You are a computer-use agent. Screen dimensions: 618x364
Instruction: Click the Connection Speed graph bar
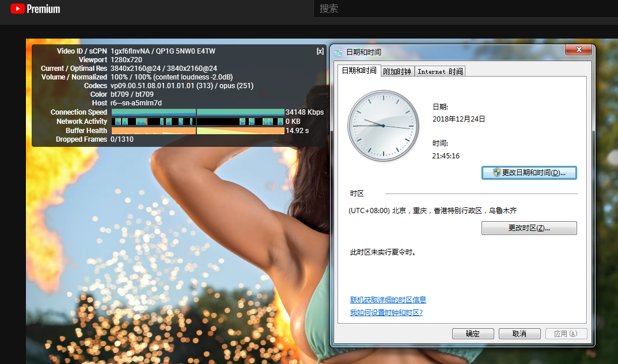click(x=198, y=112)
